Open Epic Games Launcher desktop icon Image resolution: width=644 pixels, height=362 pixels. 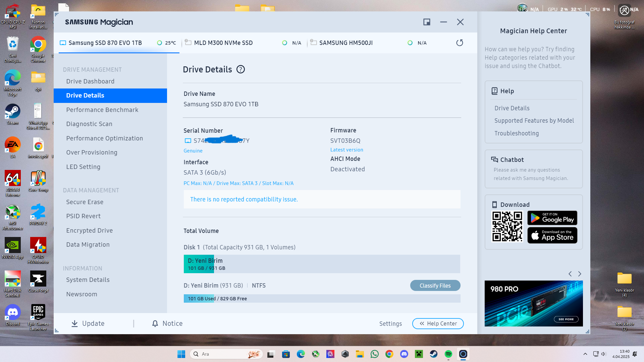click(x=38, y=317)
